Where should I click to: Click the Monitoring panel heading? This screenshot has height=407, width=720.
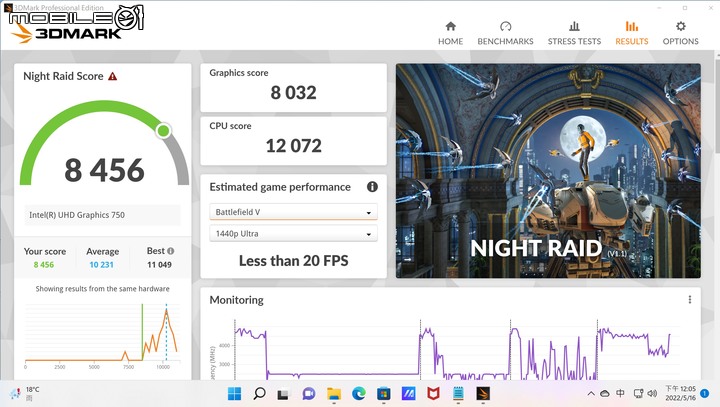coord(236,300)
